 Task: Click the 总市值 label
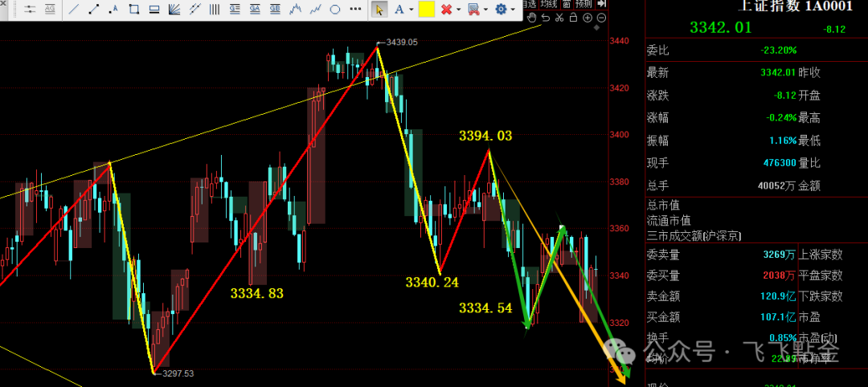pos(662,205)
